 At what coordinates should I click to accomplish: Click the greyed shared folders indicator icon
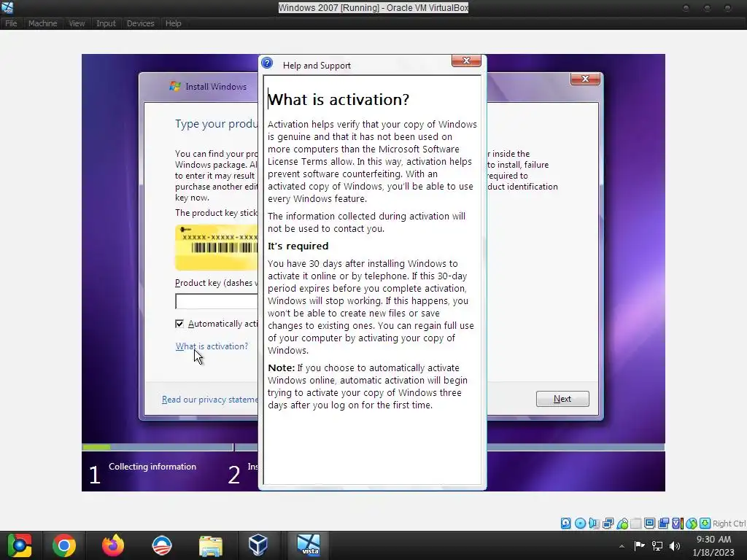(635, 524)
